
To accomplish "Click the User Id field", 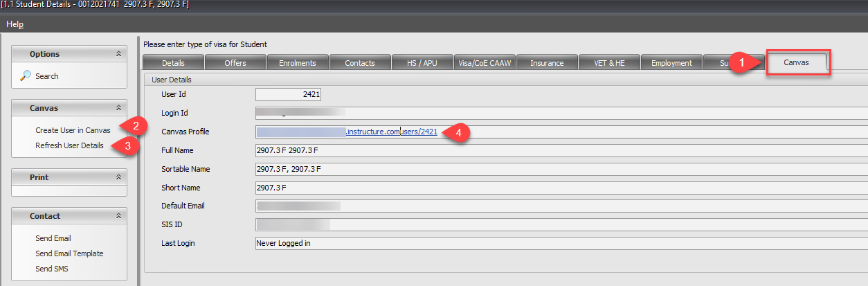I will click(288, 94).
